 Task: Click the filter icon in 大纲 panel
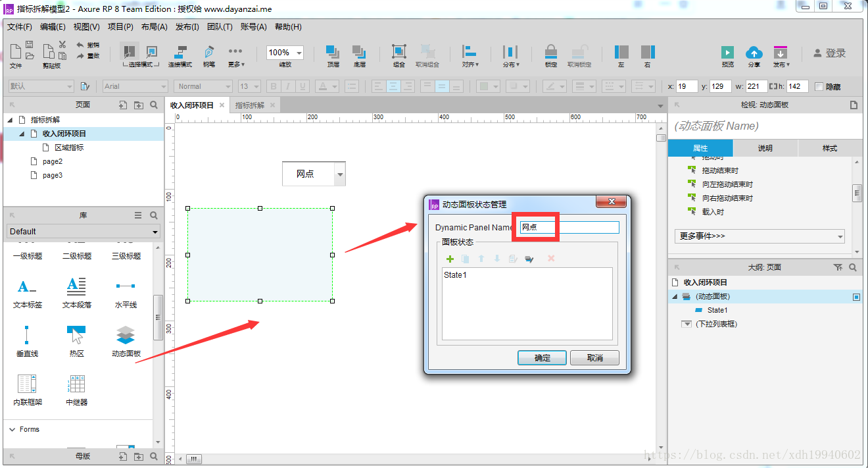837,267
